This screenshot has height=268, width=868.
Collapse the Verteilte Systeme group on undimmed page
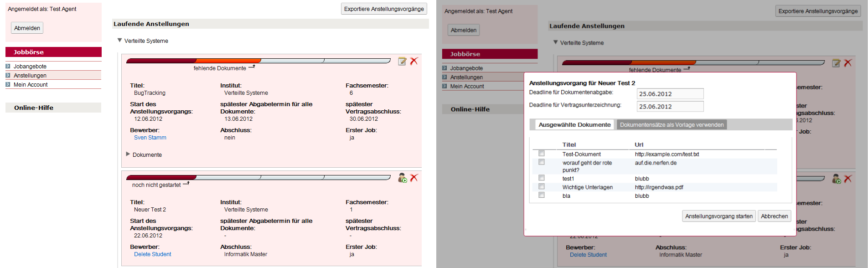[x=120, y=41]
